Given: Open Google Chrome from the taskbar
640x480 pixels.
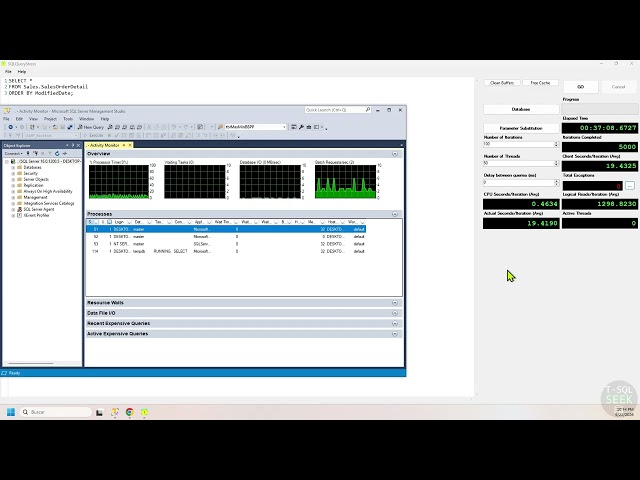Looking at the screenshot, I should coord(129,412).
